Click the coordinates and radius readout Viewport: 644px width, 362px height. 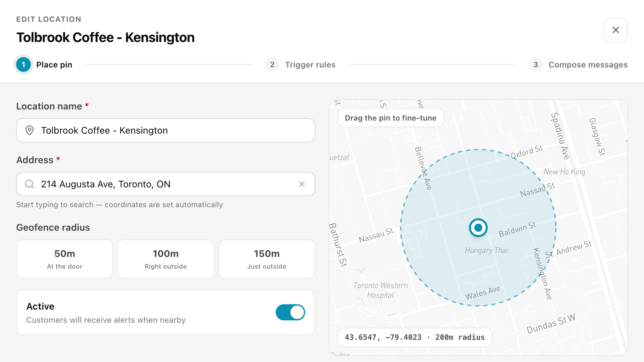point(415,337)
